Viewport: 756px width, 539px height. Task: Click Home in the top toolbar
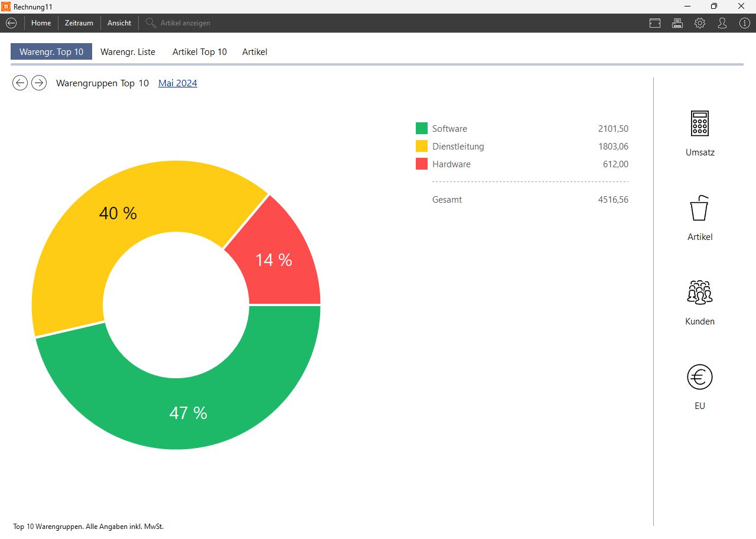click(41, 23)
